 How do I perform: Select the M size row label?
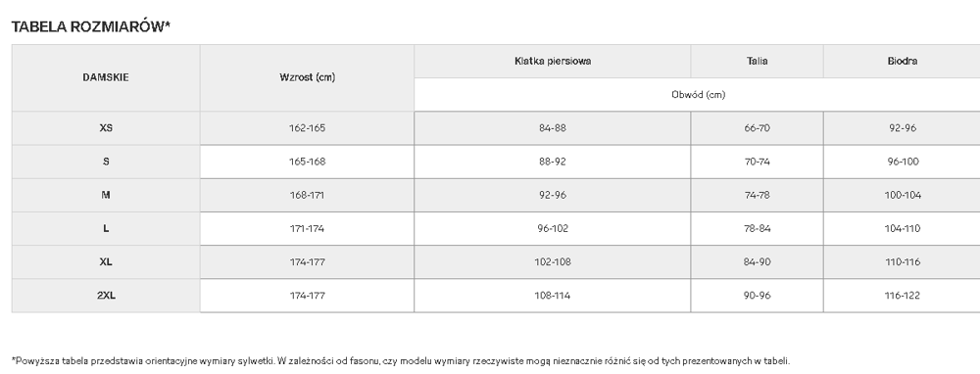106,195
